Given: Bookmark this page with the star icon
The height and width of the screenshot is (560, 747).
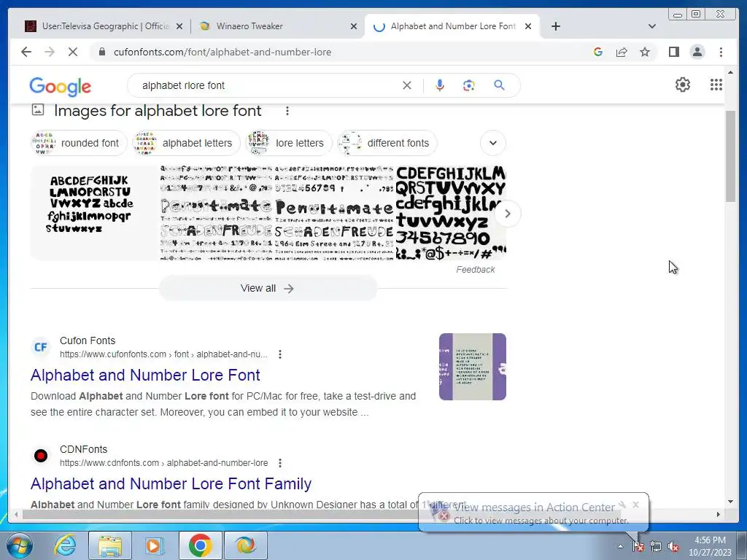Looking at the screenshot, I should pos(645,52).
